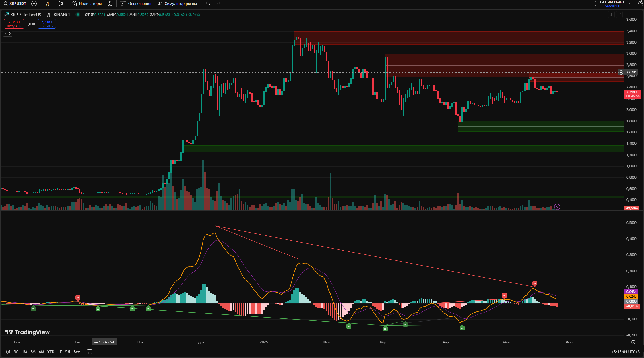
Task: Click the green MACD marker in mid-February
Action: pos(349,326)
